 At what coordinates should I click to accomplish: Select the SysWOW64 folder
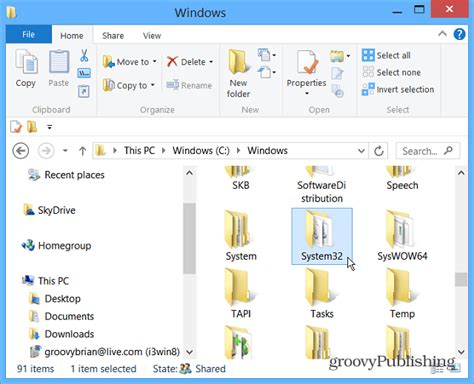click(402, 236)
